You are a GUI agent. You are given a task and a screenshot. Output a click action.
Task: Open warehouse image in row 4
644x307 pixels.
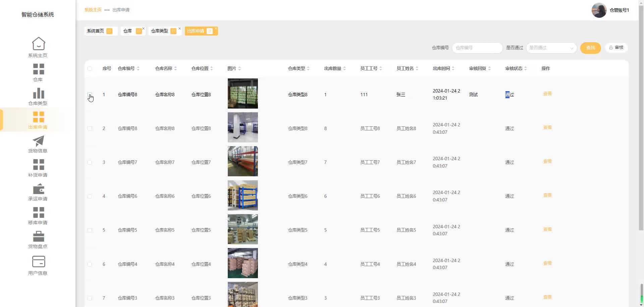tap(243, 195)
